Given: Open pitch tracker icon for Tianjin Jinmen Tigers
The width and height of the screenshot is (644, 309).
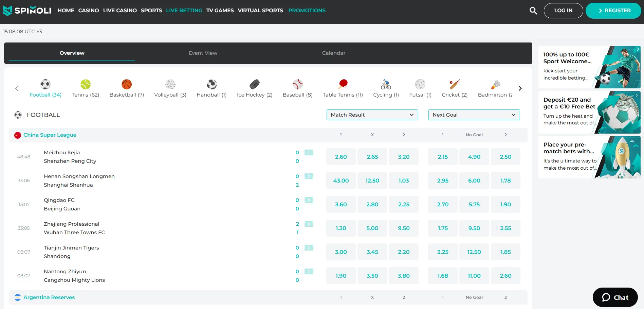Looking at the screenshot, I should 309,247.
